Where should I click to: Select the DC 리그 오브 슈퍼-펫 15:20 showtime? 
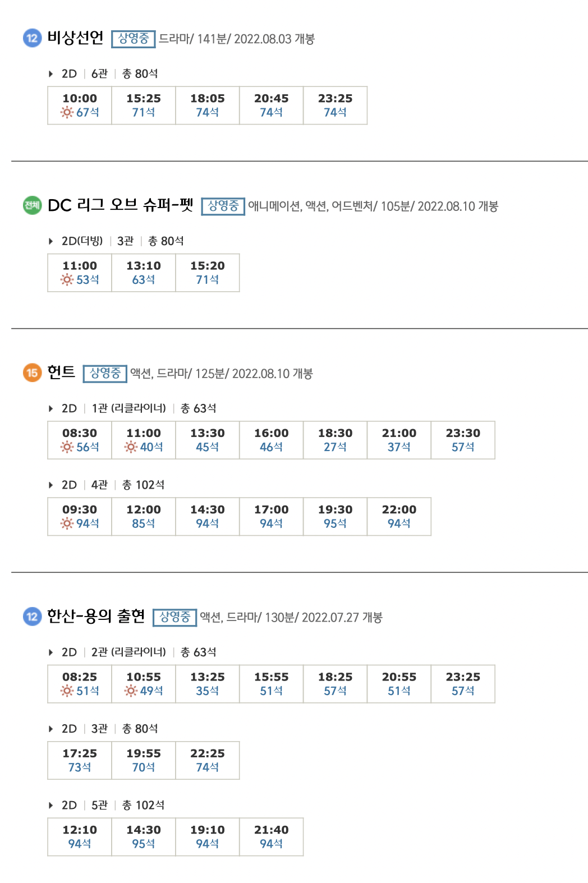208,273
